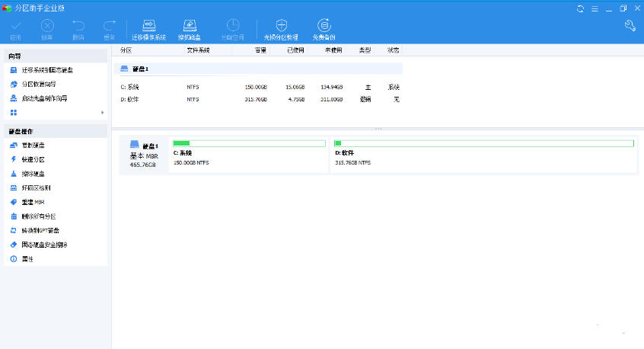Viewport: 644px width, 349px height.
Task: Select the C: 系统 partition row
Action: (258, 87)
